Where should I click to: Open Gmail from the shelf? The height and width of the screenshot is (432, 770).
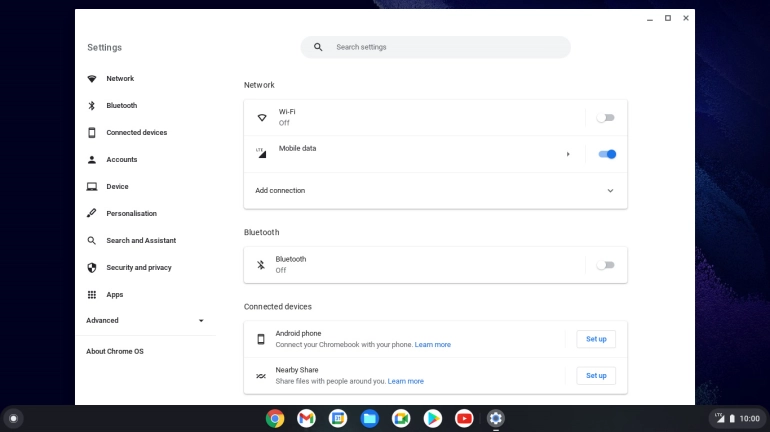pos(306,418)
